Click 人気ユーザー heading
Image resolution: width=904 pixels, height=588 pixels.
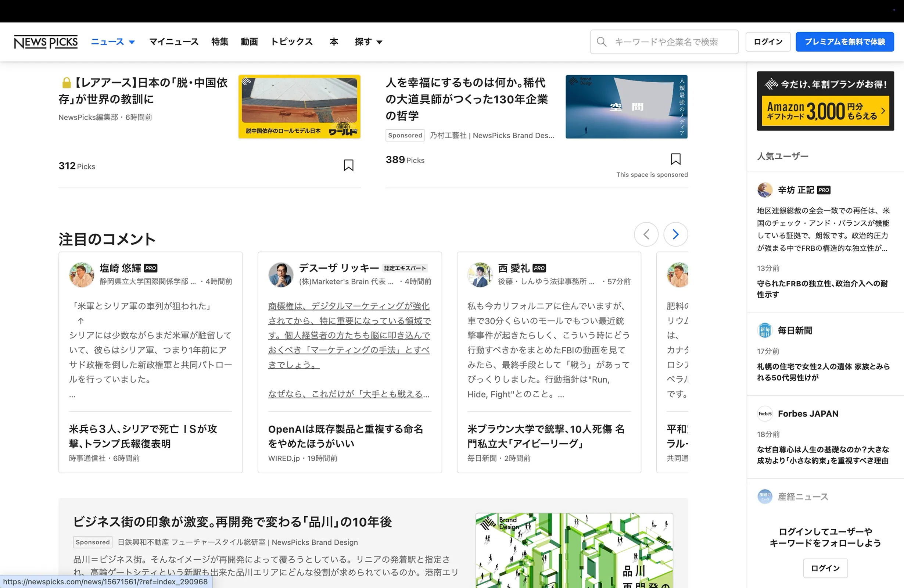coord(782,156)
